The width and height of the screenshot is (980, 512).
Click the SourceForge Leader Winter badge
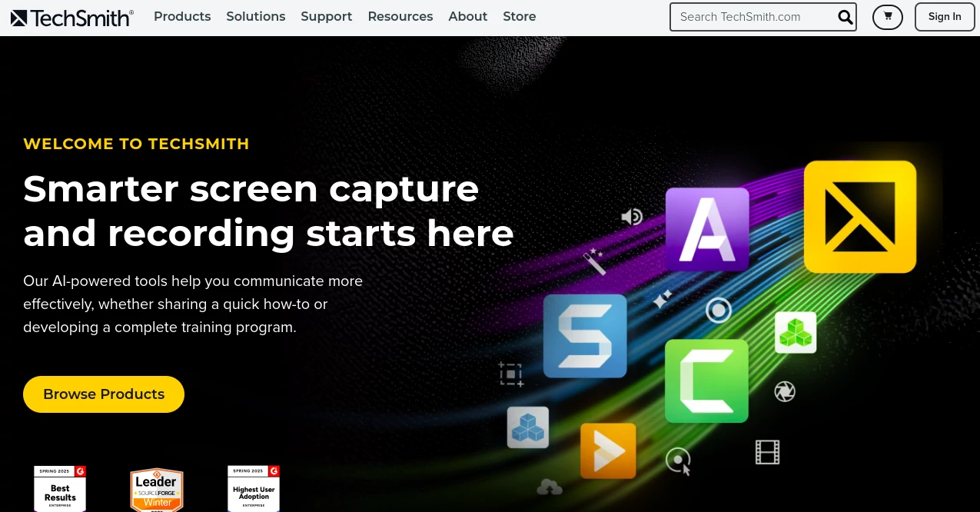click(x=156, y=489)
